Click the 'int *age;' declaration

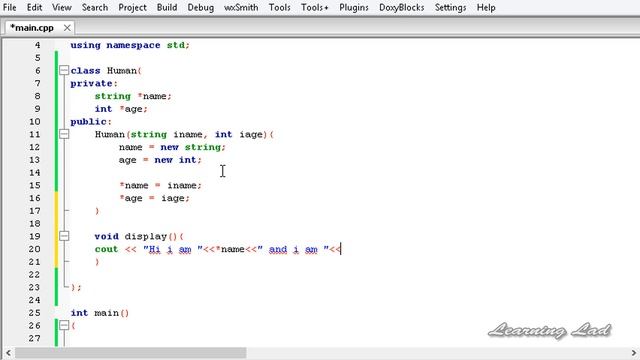[121, 109]
